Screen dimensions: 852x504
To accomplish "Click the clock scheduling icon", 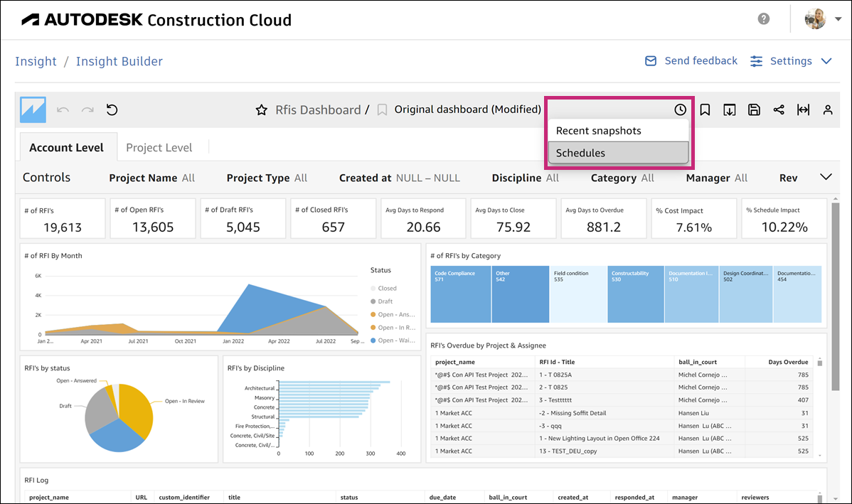I will pos(681,109).
